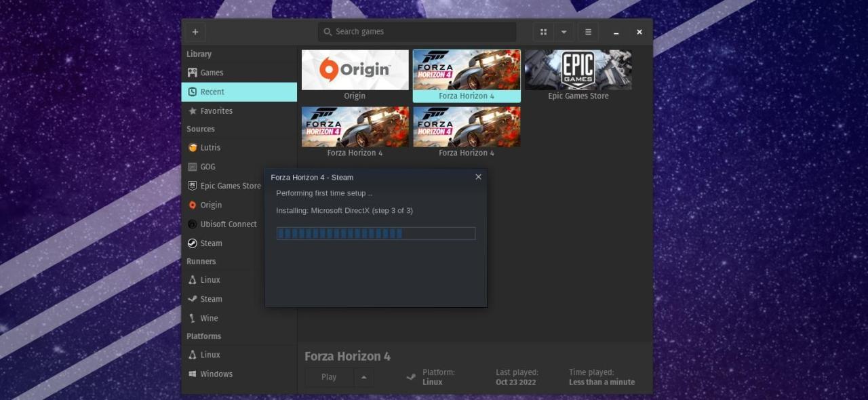This screenshot has width=868, height=400.
Task: Select Recent in Library sidebar
Action: pos(239,92)
